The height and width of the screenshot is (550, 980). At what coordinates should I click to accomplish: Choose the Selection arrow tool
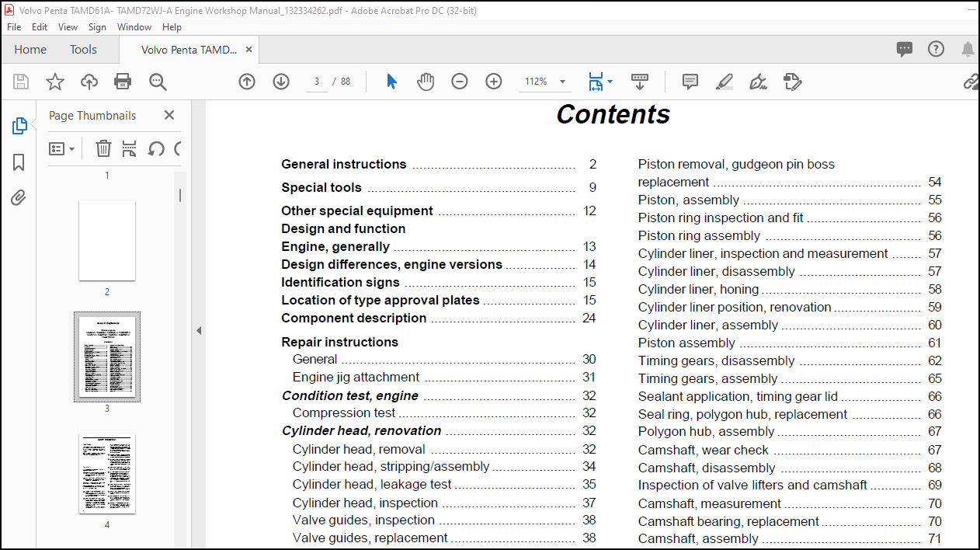point(391,82)
